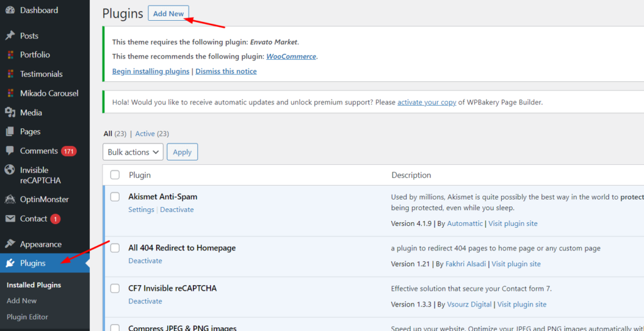Viewport: 644px width, 331px height.
Task: Click the Comments speech bubble icon
Action: 10,151
